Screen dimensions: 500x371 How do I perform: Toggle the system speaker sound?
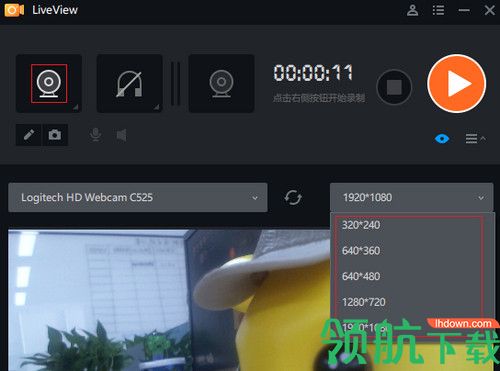click(121, 135)
